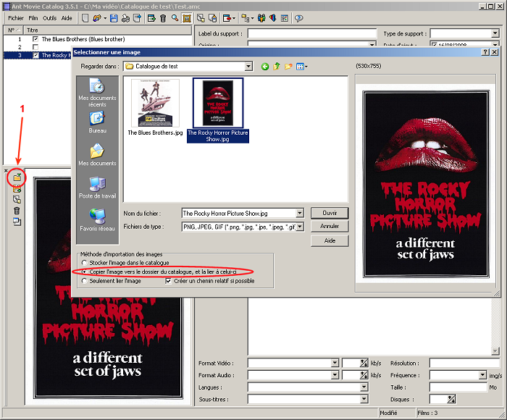Open the Type de support dropdown

pyautogui.click(x=495, y=33)
